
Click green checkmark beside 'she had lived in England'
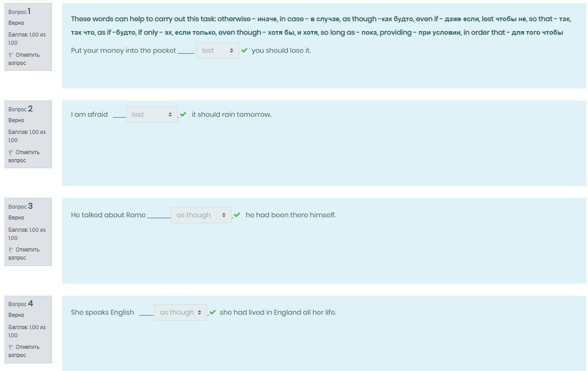pos(213,312)
